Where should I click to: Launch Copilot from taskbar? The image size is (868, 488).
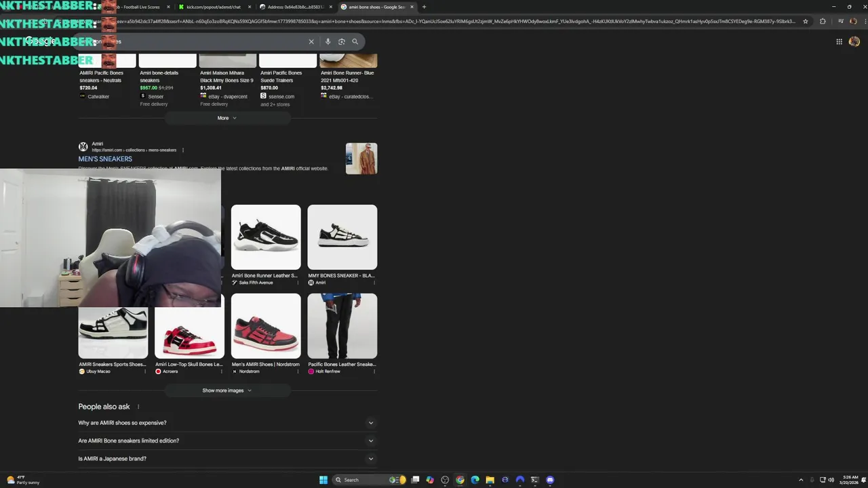tap(430, 480)
